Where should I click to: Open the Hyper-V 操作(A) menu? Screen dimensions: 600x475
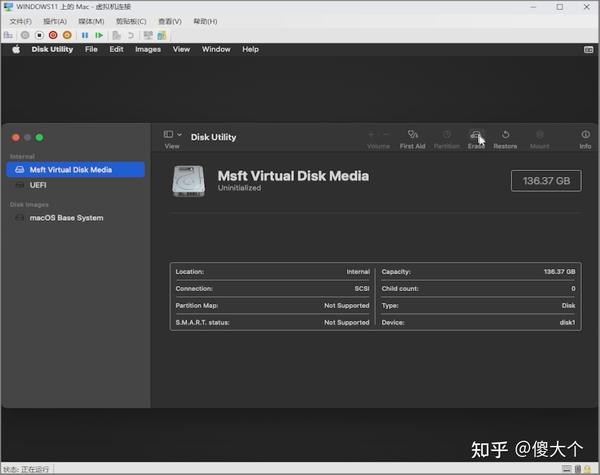(x=55, y=21)
